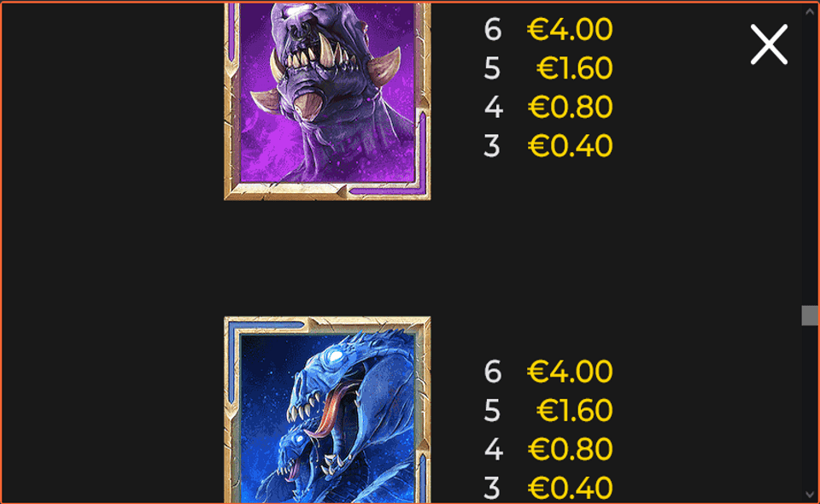The image size is (820, 504).
Task: Select blue dragon's 6-symbol €4.00 payout
Action: 570,372
